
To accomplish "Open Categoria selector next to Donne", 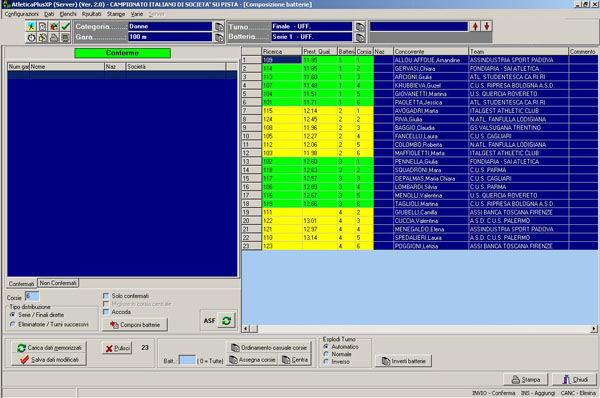I will (219, 26).
